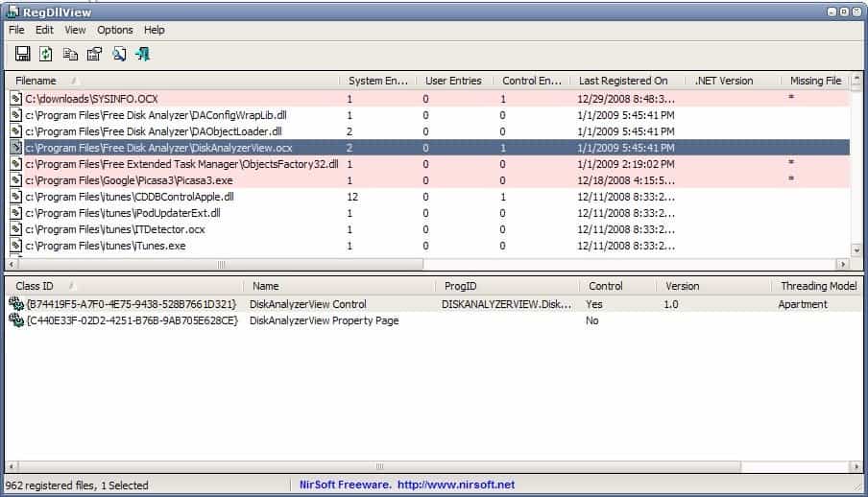
Task: Click the Find toolbar icon
Action: pos(119,54)
